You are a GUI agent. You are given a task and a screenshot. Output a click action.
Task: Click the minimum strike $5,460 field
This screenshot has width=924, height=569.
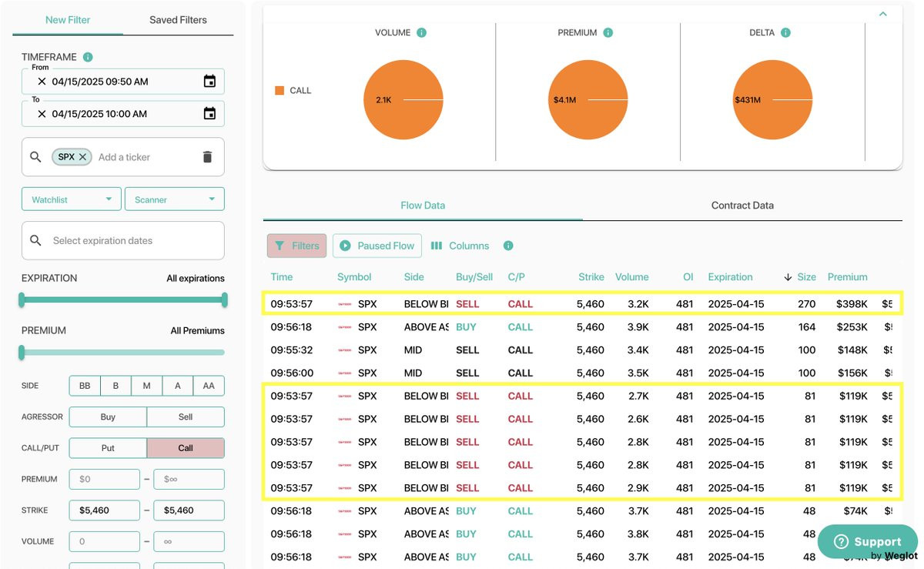(104, 510)
